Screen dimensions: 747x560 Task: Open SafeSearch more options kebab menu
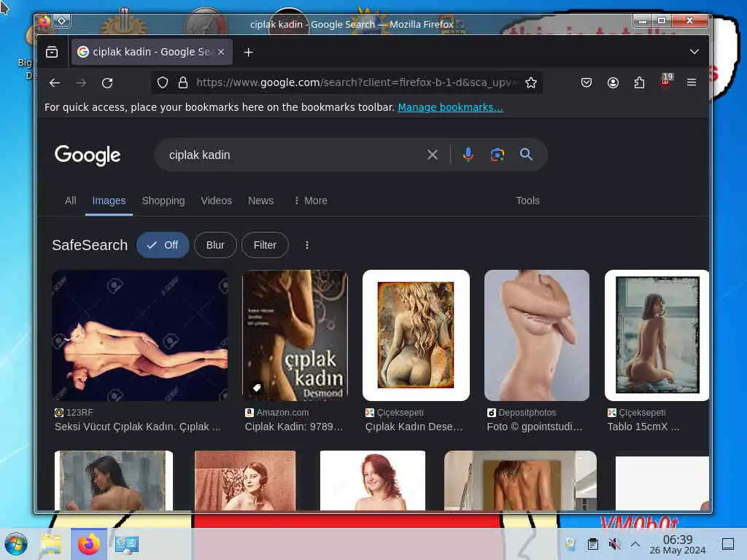pyautogui.click(x=307, y=245)
